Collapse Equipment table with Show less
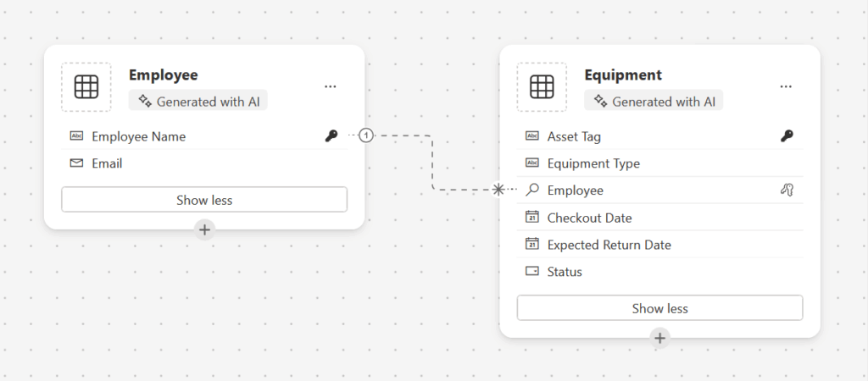The width and height of the screenshot is (868, 381). point(659,308)
